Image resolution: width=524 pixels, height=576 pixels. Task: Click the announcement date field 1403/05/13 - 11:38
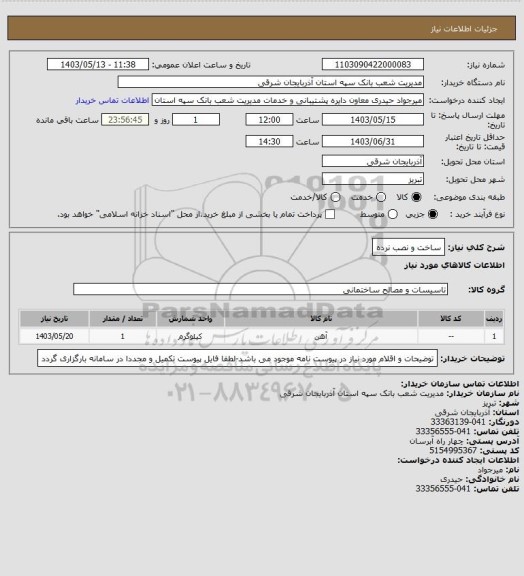pos(98,64)
